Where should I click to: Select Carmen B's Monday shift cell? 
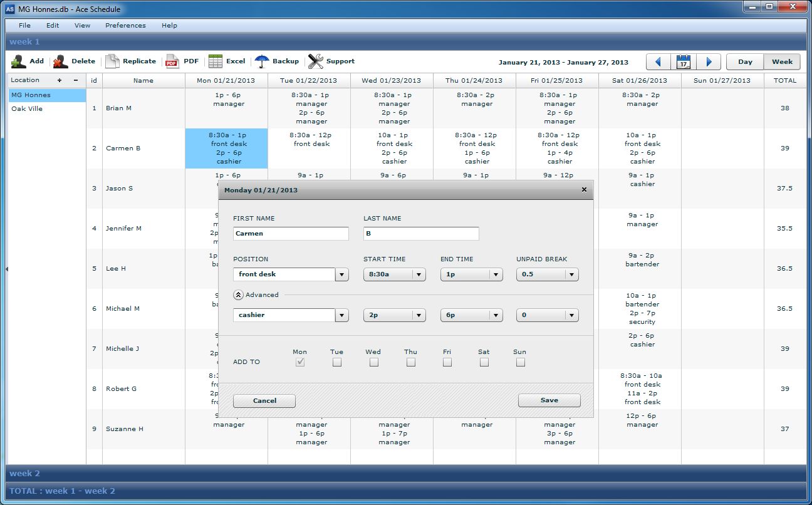tap(226, 148)
